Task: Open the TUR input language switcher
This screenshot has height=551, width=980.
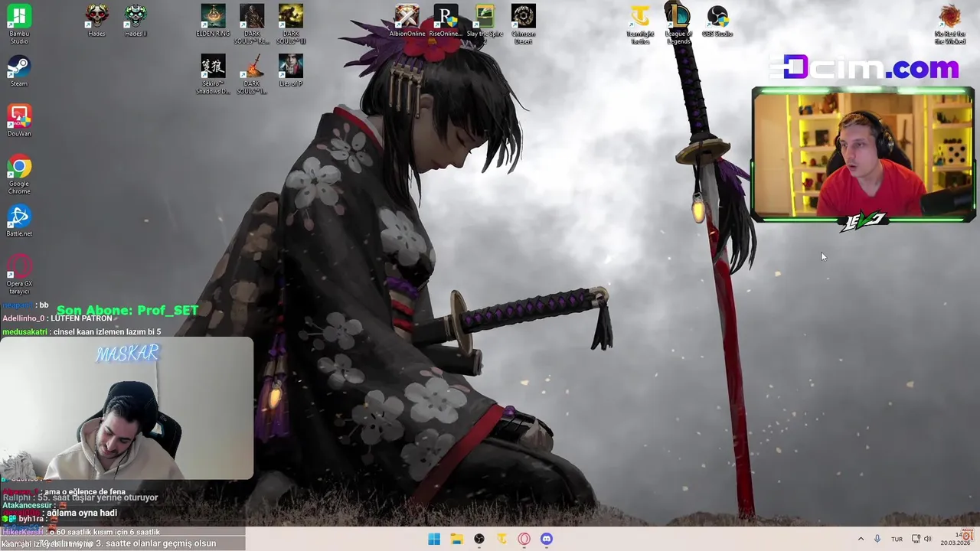Action: [897, 540]
